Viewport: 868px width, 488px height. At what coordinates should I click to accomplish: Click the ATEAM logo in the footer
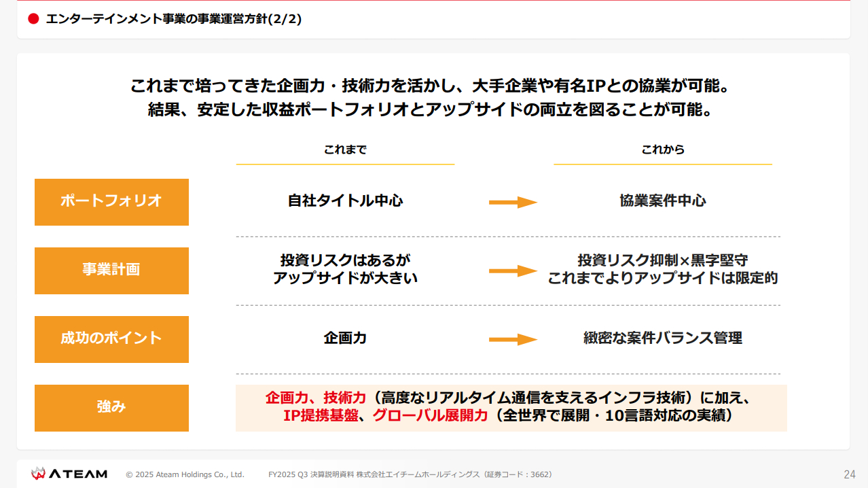[69, 474]
